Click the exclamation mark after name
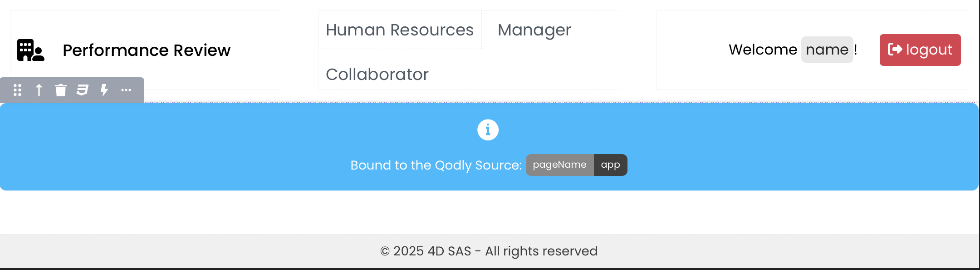Screen dimensions: 980x270 (856, 50)
